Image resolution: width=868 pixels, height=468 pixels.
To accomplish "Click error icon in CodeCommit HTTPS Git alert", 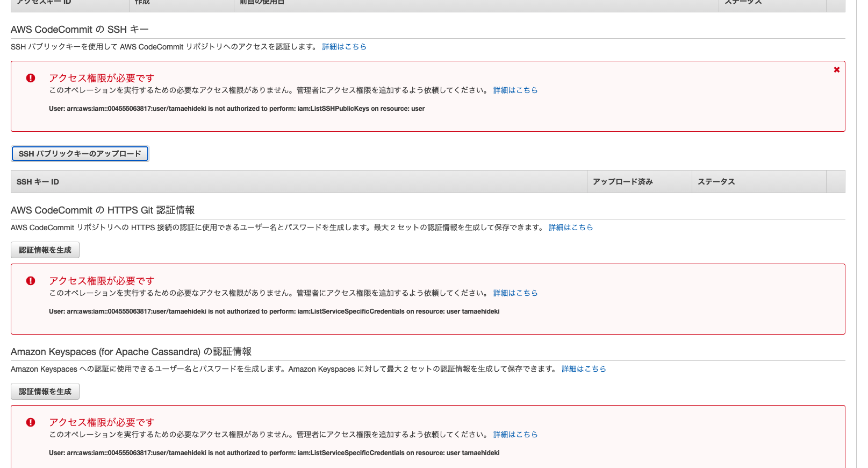I will pyautogui.click(x=31, y=281).
